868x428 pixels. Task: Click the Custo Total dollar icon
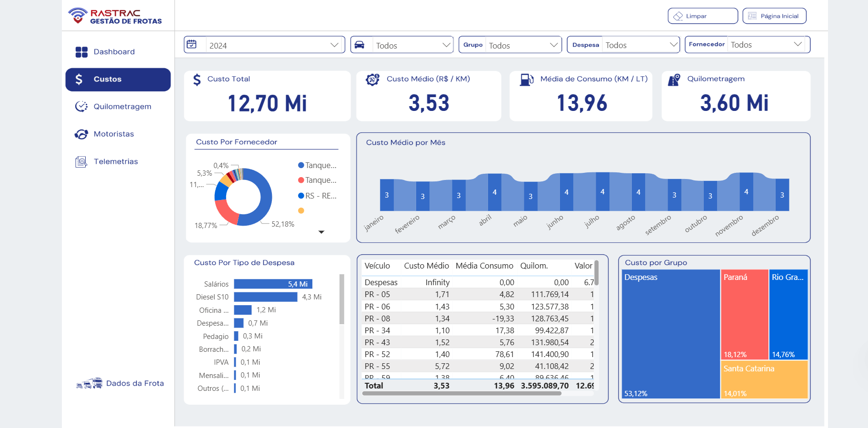(x=197, y=80)
